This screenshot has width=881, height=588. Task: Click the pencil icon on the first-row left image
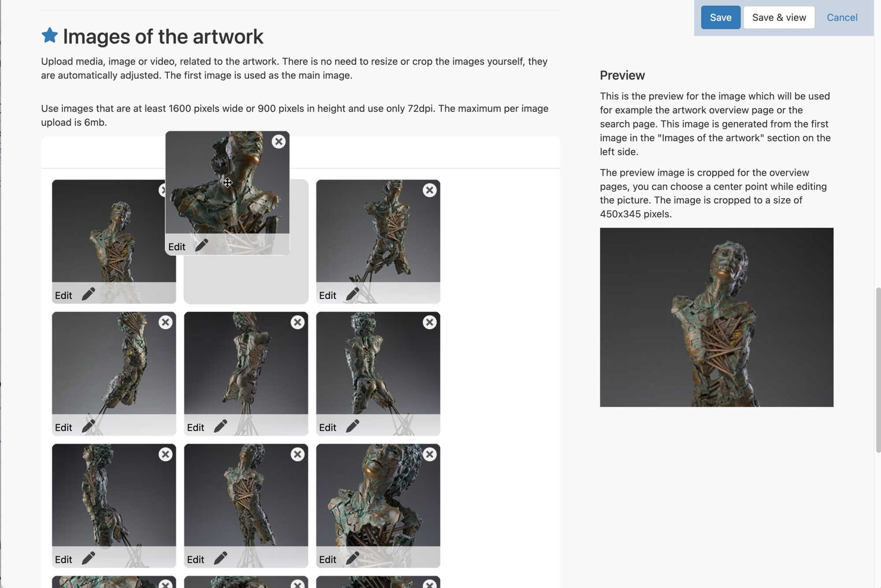(x=89, y=294)
